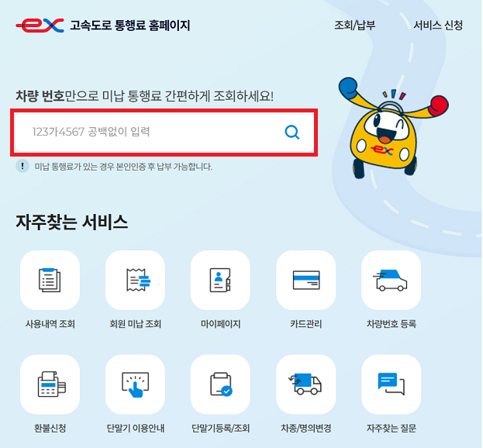Click the 미납 통행료 본인인증 notice text

tap(123, 167)
